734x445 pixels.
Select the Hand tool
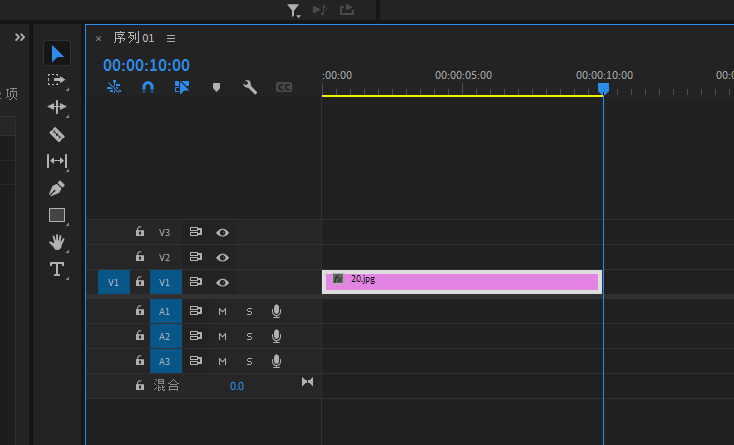[x=57, y=242]
